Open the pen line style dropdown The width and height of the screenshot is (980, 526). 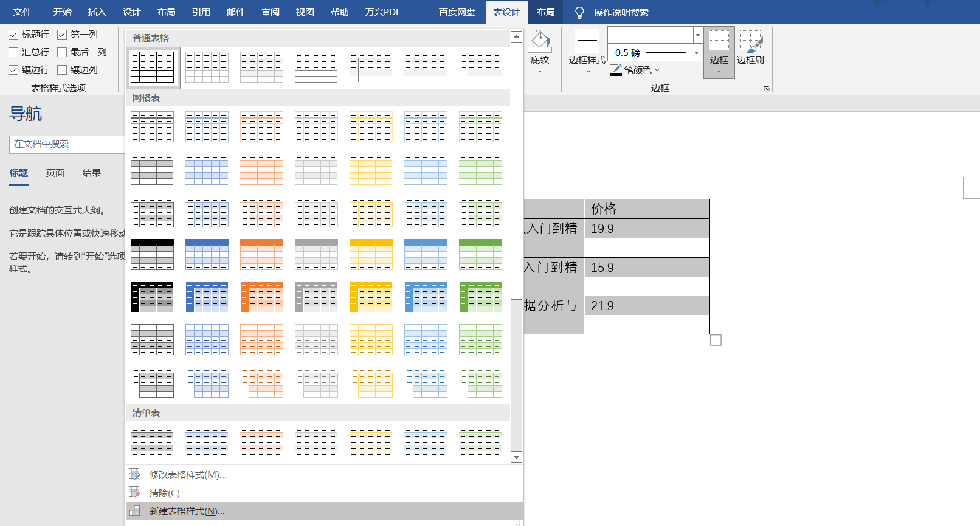coord(698,35)
